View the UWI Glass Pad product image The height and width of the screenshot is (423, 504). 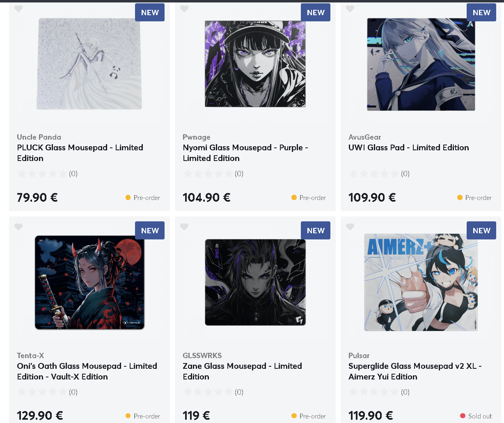pyautogui.click(x=421, y=64)
